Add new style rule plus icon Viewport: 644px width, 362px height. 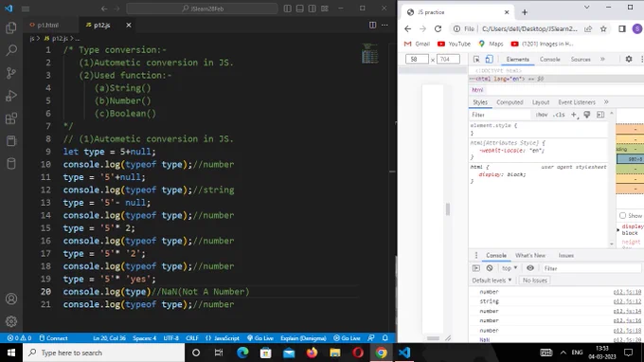[574, 115]
